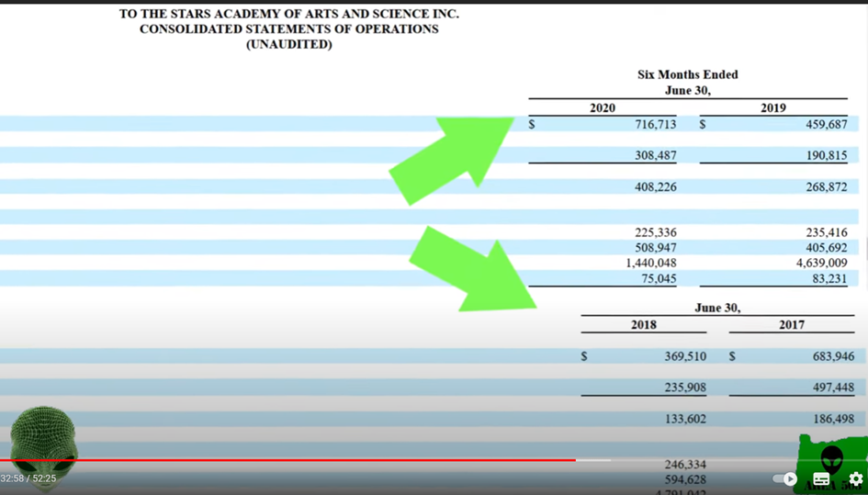
Task: Click the 32:58 / 52:25 time display
Action: (x=28, y=478)
